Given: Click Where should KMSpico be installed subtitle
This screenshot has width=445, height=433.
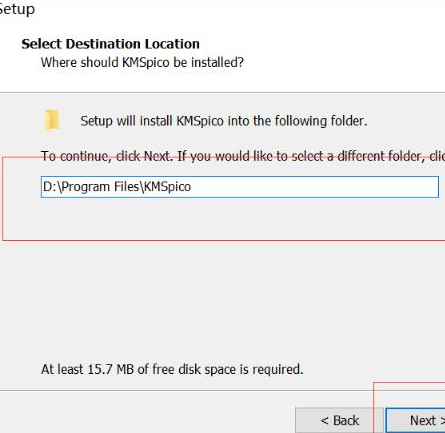Looking at the screenshot, I should (x=142, y=62).
